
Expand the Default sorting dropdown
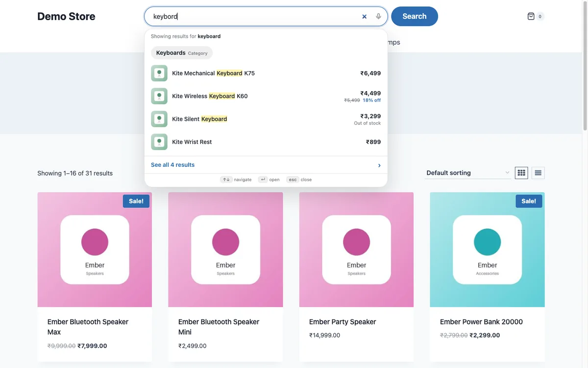[x=468, y=173]
